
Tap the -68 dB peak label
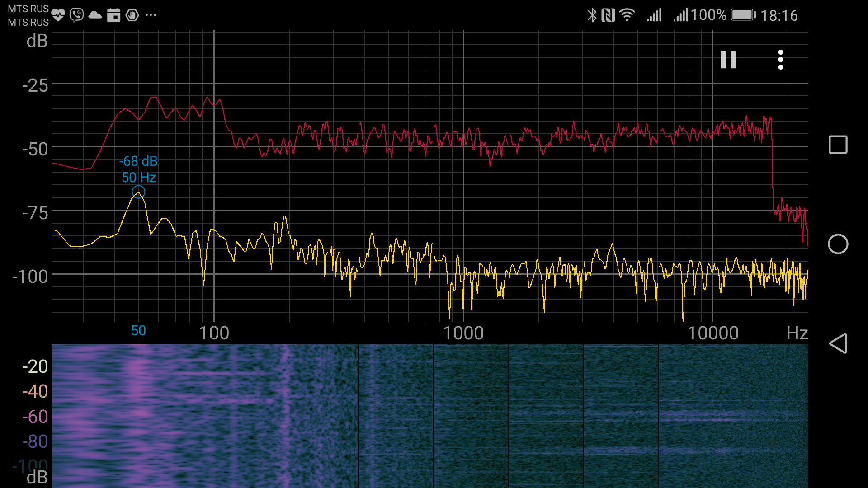(138, 161)
